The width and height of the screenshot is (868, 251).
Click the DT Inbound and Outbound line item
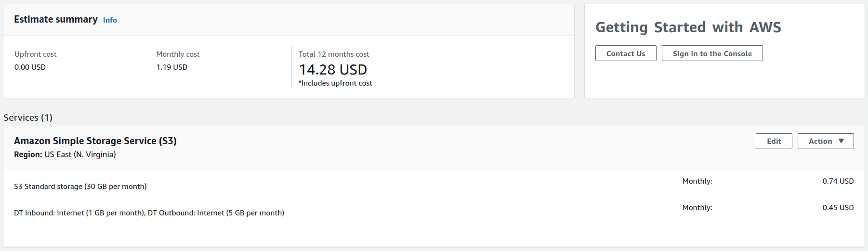(x=149, y=213)
